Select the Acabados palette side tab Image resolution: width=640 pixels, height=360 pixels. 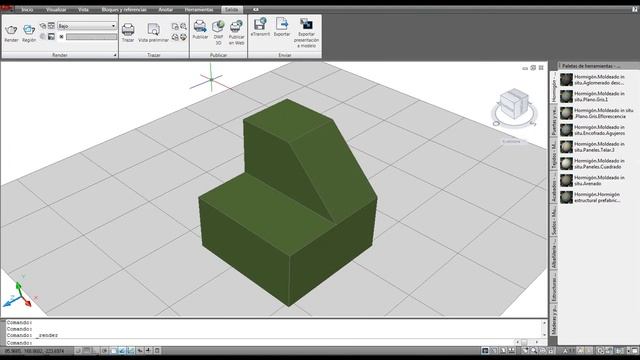553,188
